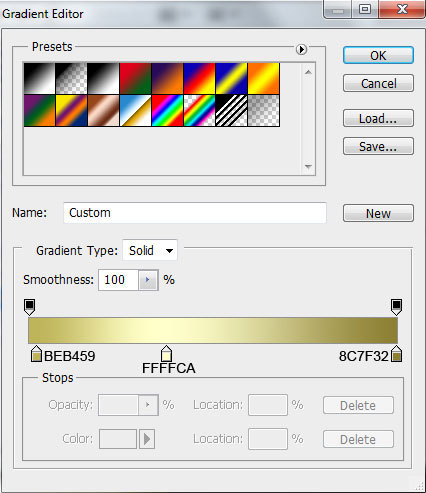Choose the transparent stripes gradient preset
Image resolution: width=426 pixels, height=493 pixels.
click(231, 111)
